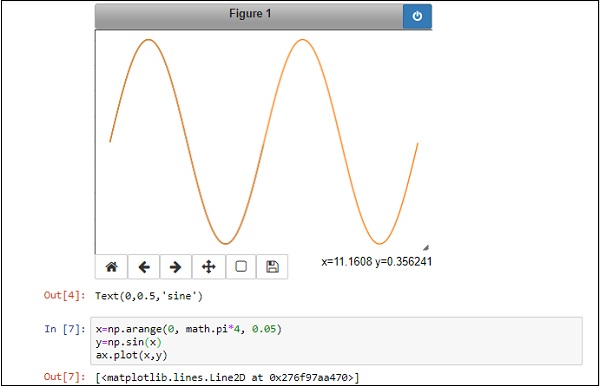Click the orange sine curve's first peak
600x386 pixels.
pos(148,39)
